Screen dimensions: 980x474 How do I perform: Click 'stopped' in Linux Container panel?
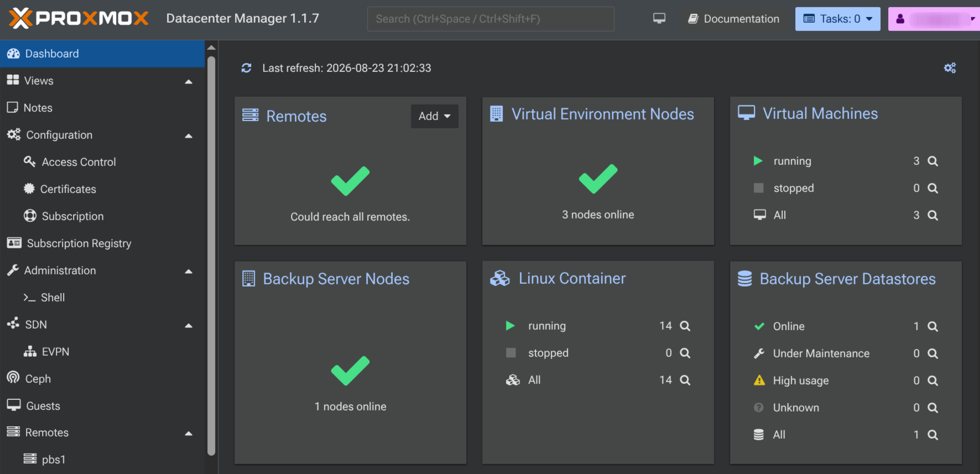(548, 353)
